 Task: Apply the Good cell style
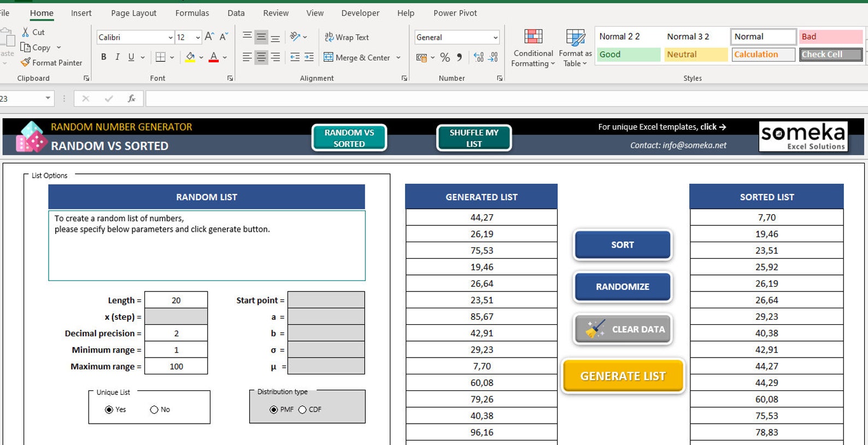point(629,54)
